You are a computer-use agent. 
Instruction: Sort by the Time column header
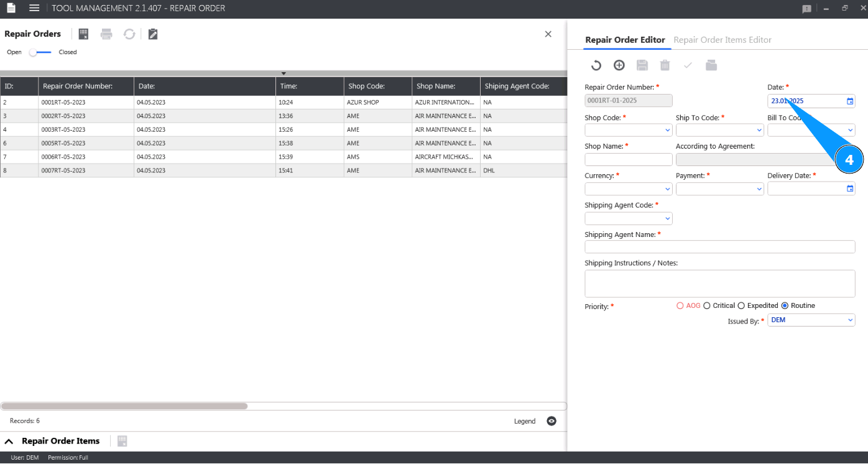(x=310, y=86)
